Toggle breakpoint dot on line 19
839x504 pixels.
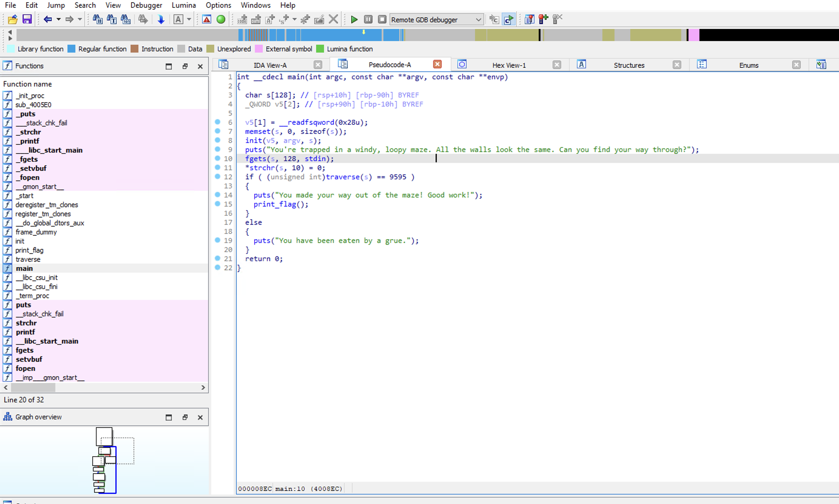click(x=218, y=240)
